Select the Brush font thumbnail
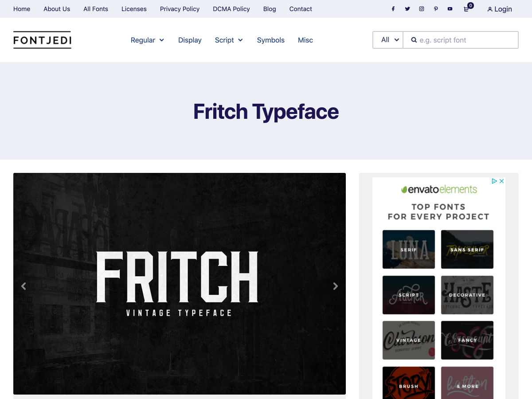The width and height of the screenshot is (532, 399). click(409, 383)
